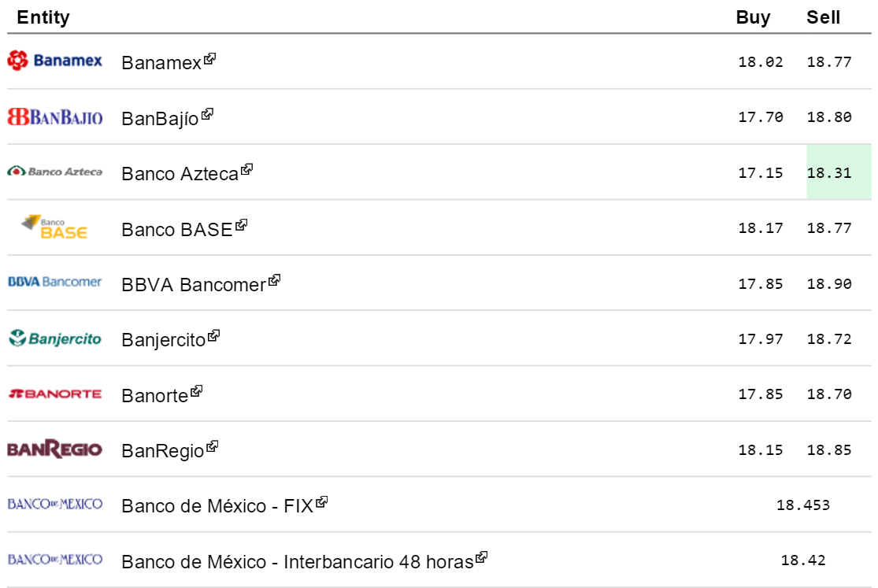
Task: Follow the BBVA Bancomer link
Action: point(194,285)
